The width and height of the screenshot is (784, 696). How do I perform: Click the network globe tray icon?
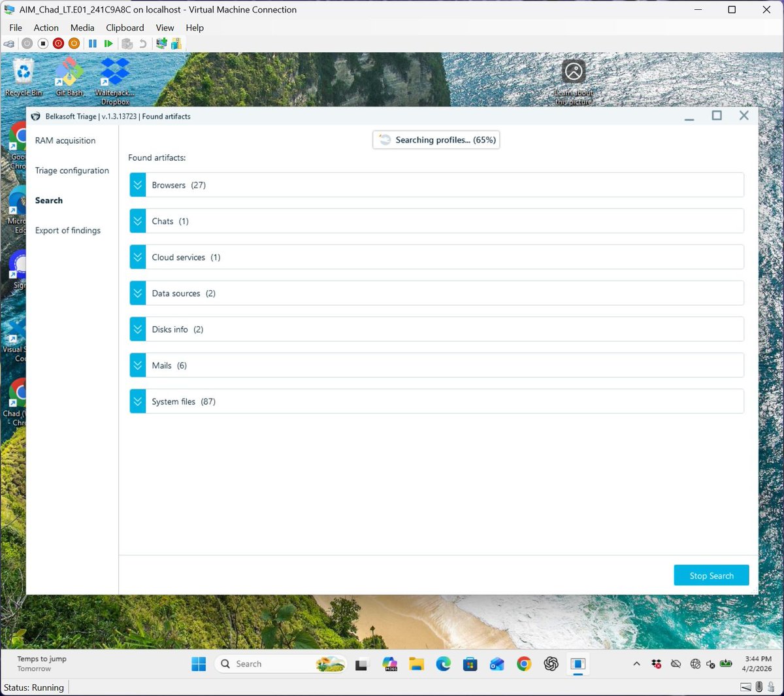(x=695, y=664)
